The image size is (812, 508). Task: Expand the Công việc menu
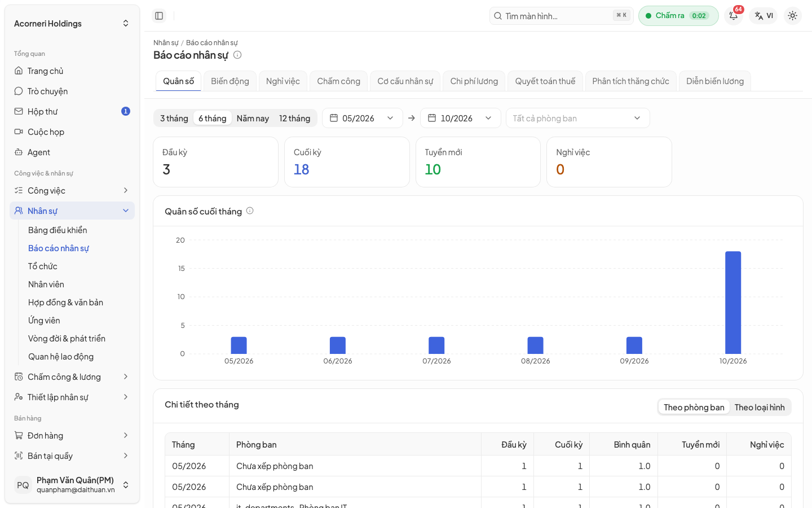pos(72,191)
